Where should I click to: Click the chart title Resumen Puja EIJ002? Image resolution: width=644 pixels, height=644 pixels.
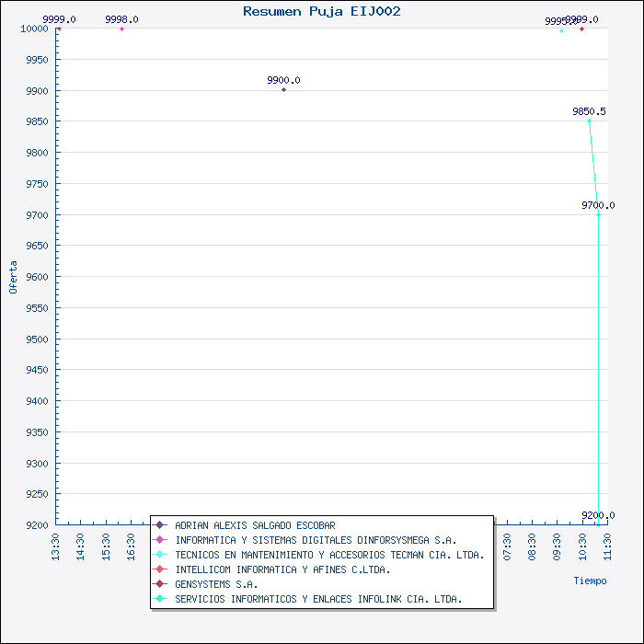click(321, 11)
